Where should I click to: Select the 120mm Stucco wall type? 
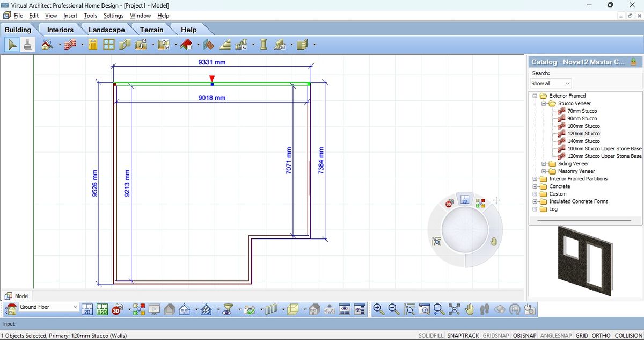pos(583,133)
